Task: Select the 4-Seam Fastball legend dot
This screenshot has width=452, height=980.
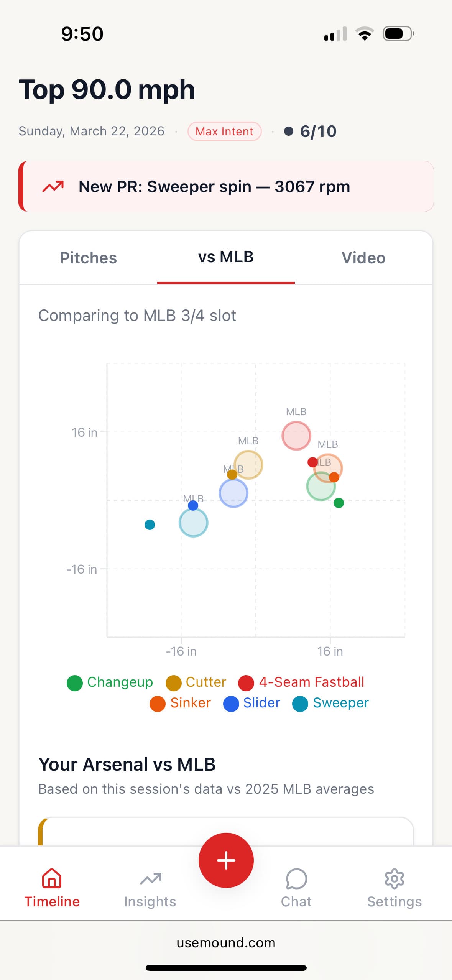Action: coord(246,682)
